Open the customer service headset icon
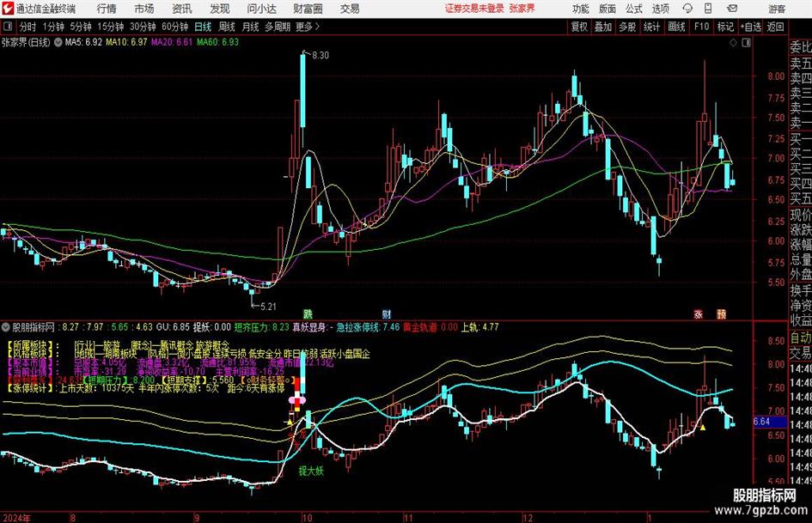Image resolution: width=812 pixels, height=523 pixels. click(687, 9)
